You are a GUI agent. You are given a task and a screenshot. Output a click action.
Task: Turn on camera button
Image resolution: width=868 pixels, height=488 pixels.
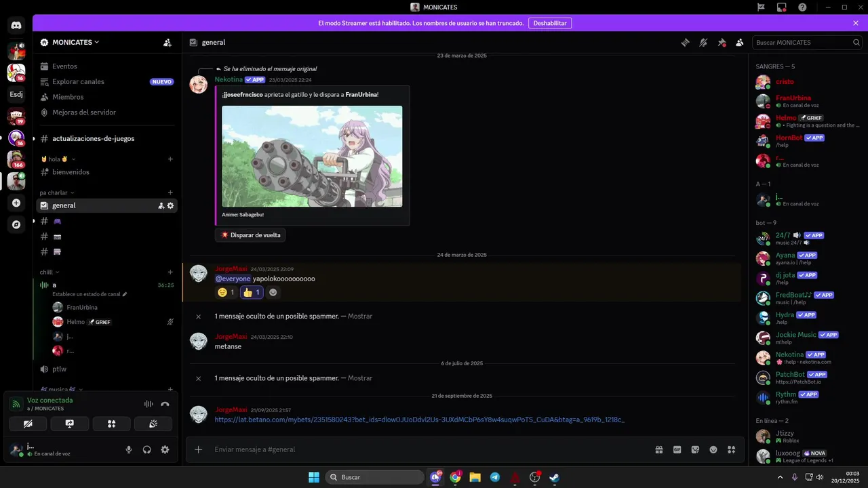(28, 424)
